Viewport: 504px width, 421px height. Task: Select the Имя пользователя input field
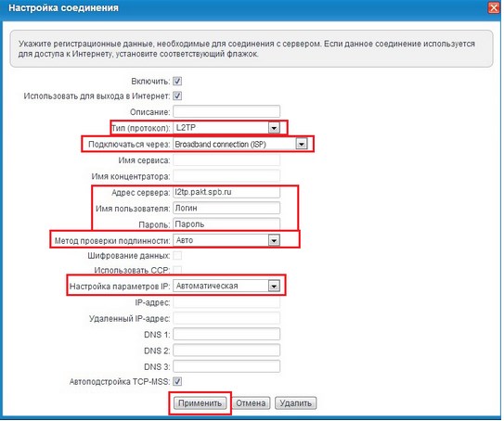226,208
